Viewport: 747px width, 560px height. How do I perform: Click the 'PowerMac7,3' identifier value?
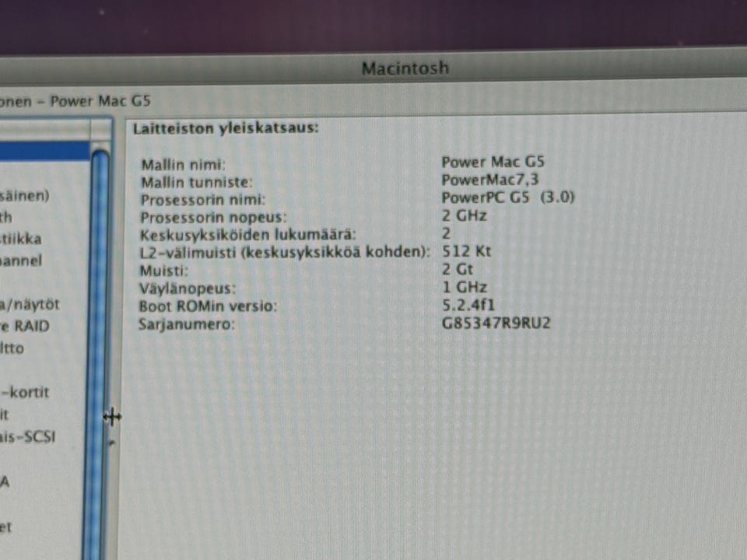[x=490, y=180]
